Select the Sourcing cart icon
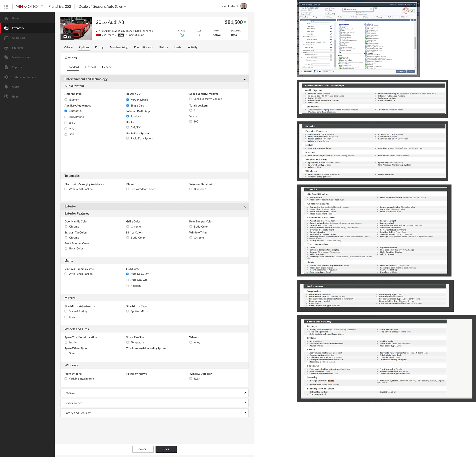The height and width of the screenshot is (457, 476). click(x=6, y=48)
